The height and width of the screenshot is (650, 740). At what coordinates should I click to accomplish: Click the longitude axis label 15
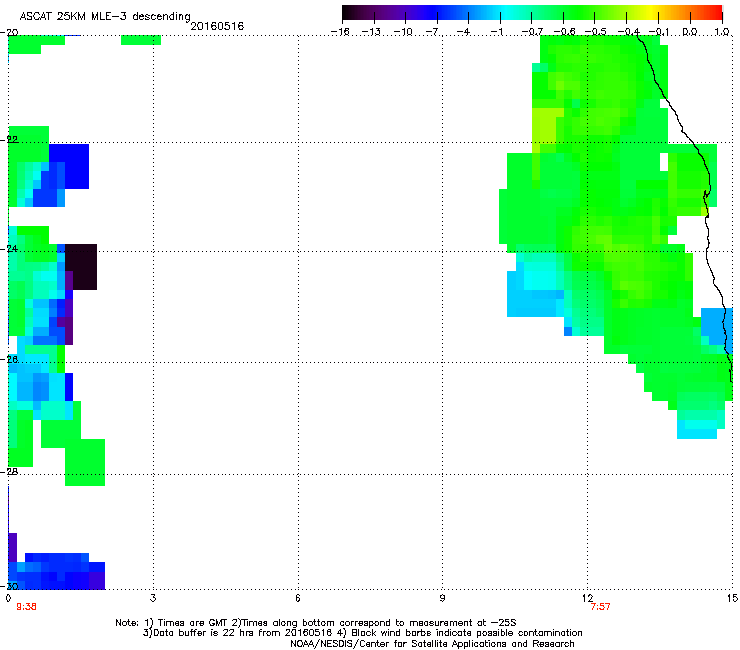click(x=732, y=599)
